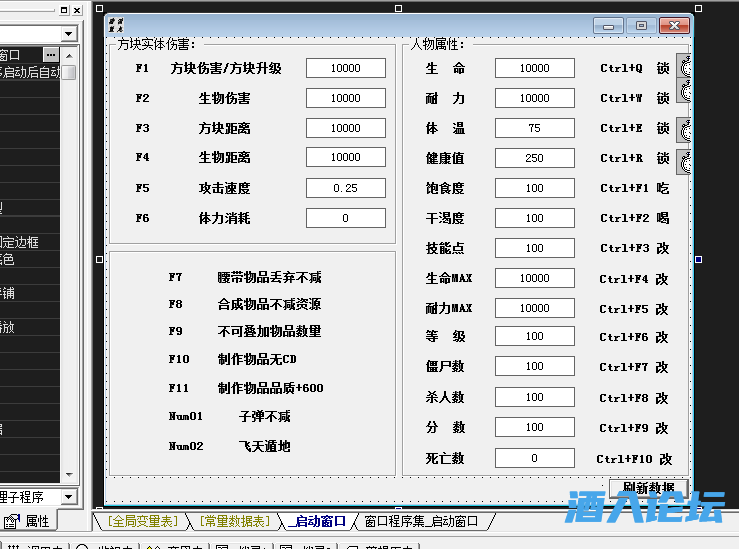Open the event subroutine dropdown at panel bottom
The width and height of the screenshot is (739, 549).
68,497
